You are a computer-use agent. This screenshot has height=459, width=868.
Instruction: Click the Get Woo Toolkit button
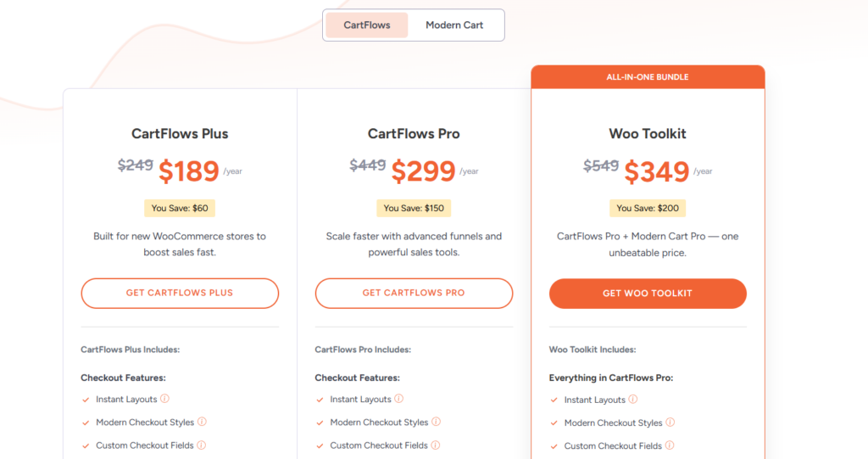(x=648, y=294)
